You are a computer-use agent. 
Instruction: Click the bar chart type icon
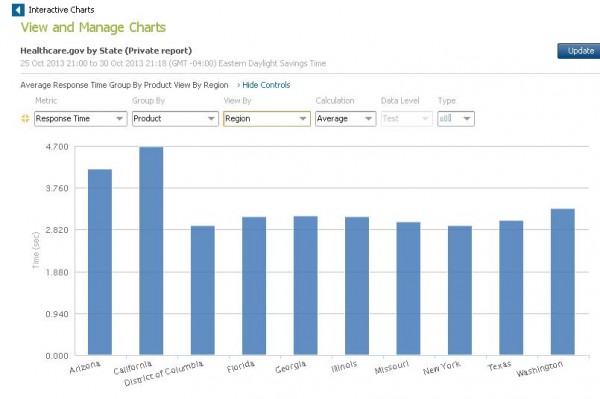(445, 119)
